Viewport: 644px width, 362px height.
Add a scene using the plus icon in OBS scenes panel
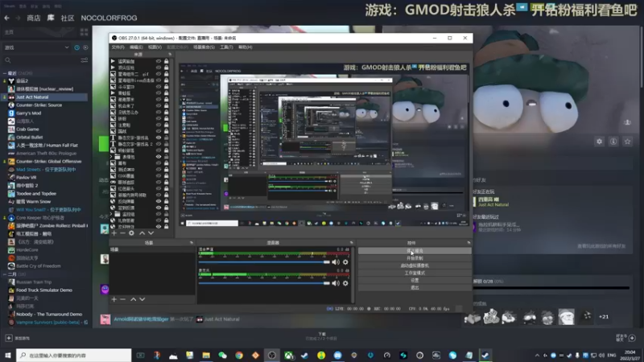pos(114,299)
